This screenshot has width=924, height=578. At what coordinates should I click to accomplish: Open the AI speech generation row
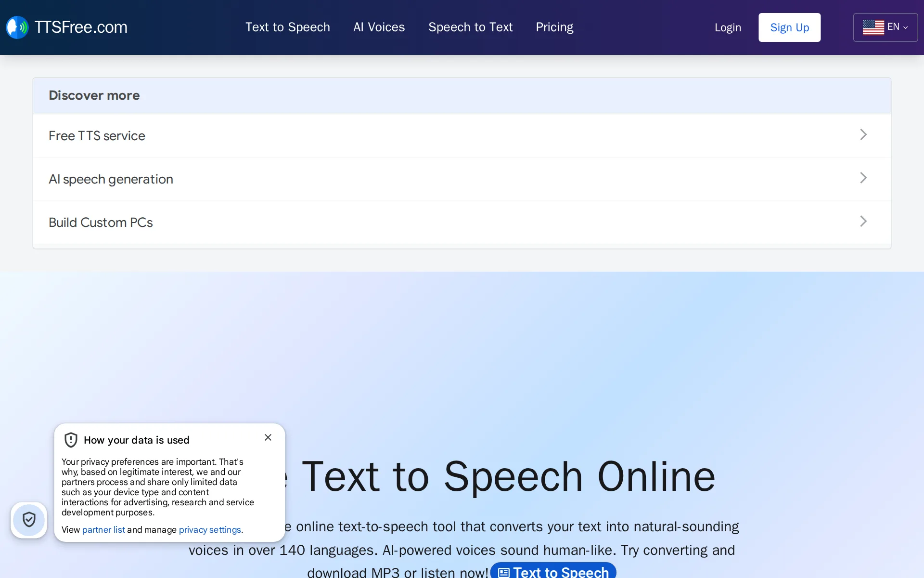(x=462, y=179)
